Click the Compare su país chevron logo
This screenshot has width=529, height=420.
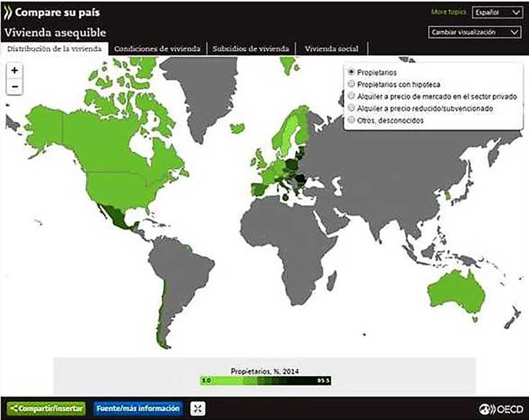(x=8, y=12)
